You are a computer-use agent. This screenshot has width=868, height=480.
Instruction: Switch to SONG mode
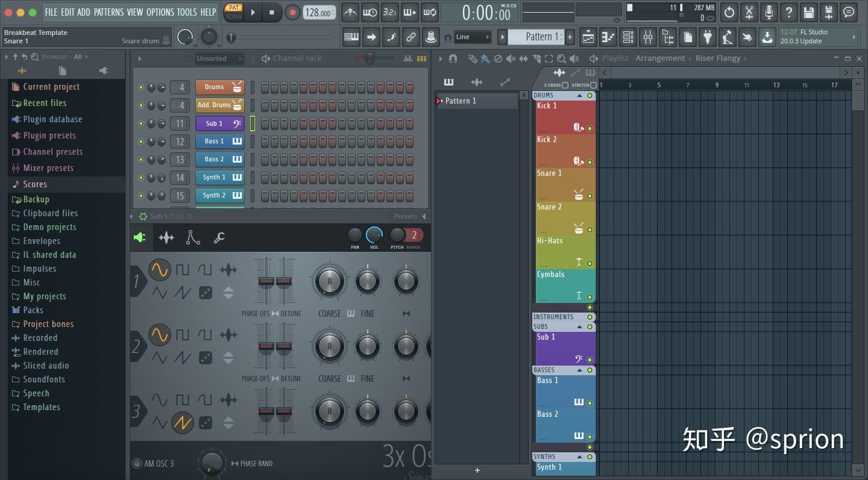233,16
